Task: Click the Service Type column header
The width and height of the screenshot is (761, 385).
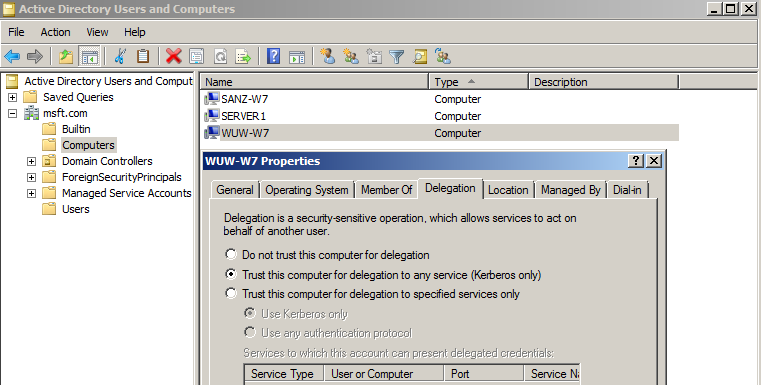Action: 284,373
